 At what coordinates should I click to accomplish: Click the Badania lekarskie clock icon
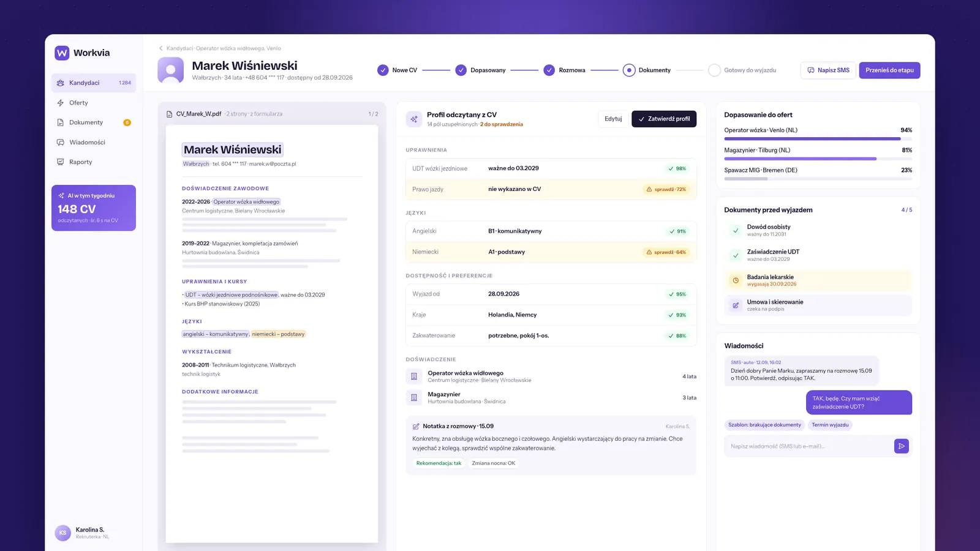pos(736,280)
